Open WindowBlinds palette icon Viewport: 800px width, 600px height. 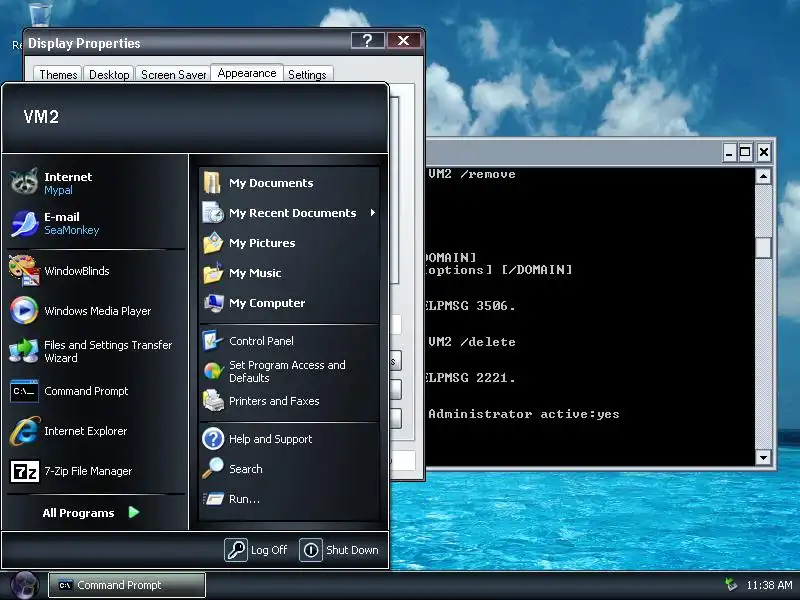pos(24,270)
